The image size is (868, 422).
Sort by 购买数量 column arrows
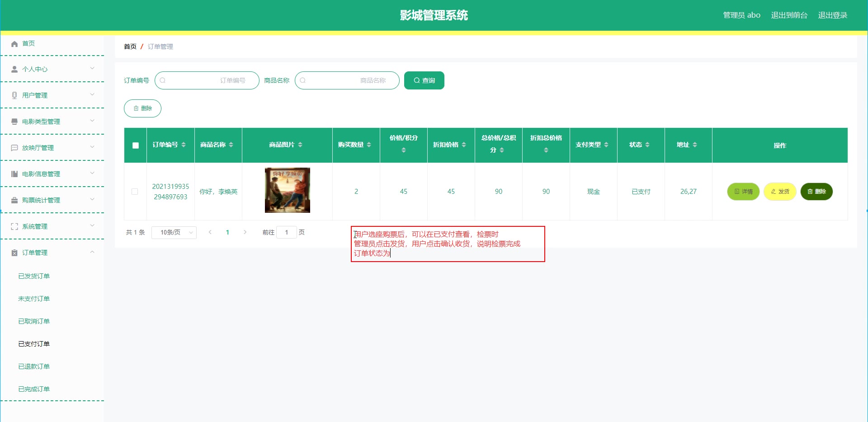point(369,145)
